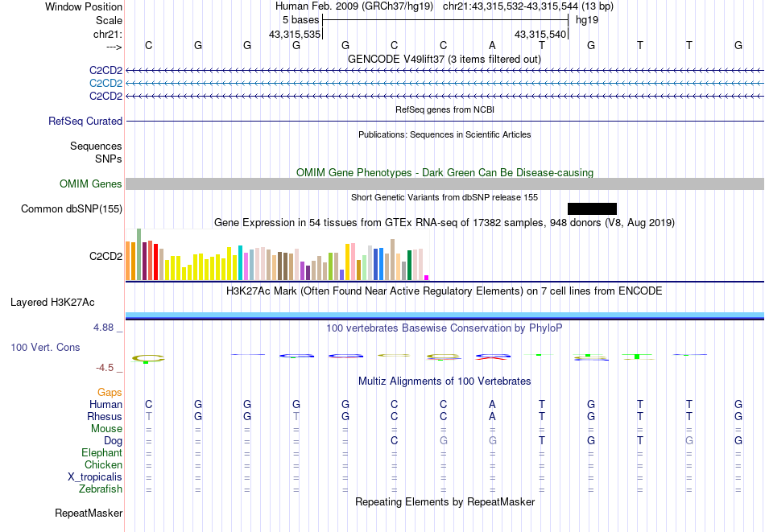Image resolution: width=765 pixels, height=532 pixels.
Task: Click the SNPs track label
Action: [109, 159]
